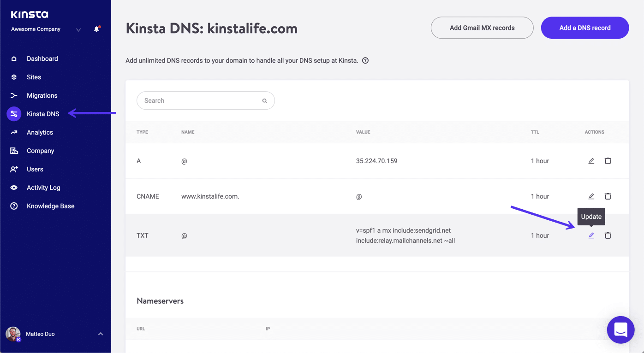Click the NAME column header
This screenshot has width=644, height=353.
point(188,132)
